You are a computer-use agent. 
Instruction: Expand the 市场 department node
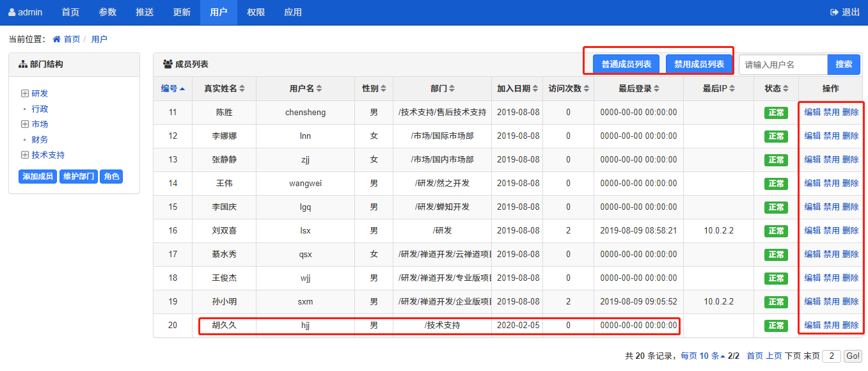tap(25, 124)
